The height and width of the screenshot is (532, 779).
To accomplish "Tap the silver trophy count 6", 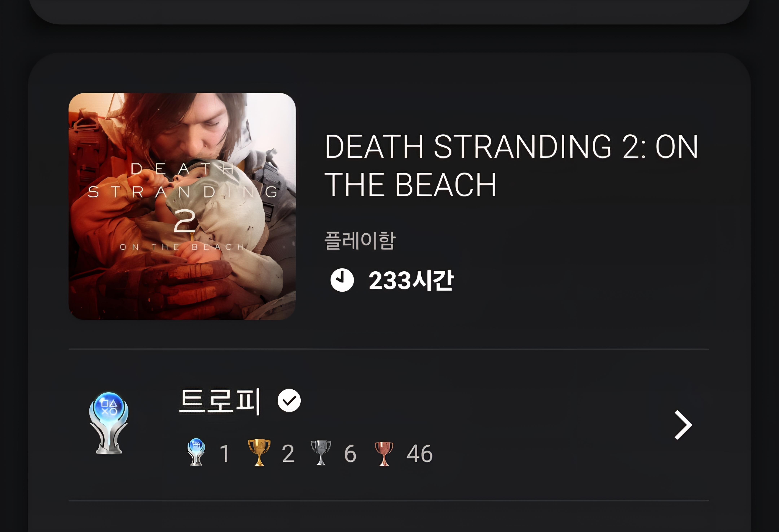I will [x=350, y=454].
